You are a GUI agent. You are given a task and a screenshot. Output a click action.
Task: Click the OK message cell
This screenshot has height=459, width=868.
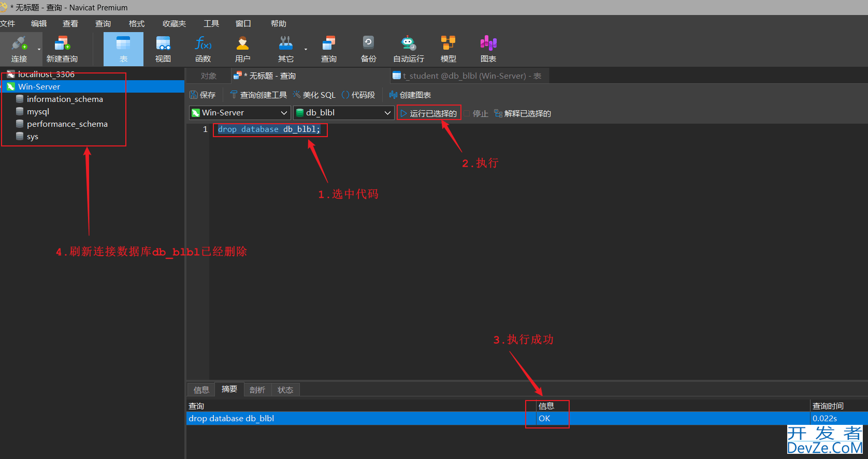673,418
